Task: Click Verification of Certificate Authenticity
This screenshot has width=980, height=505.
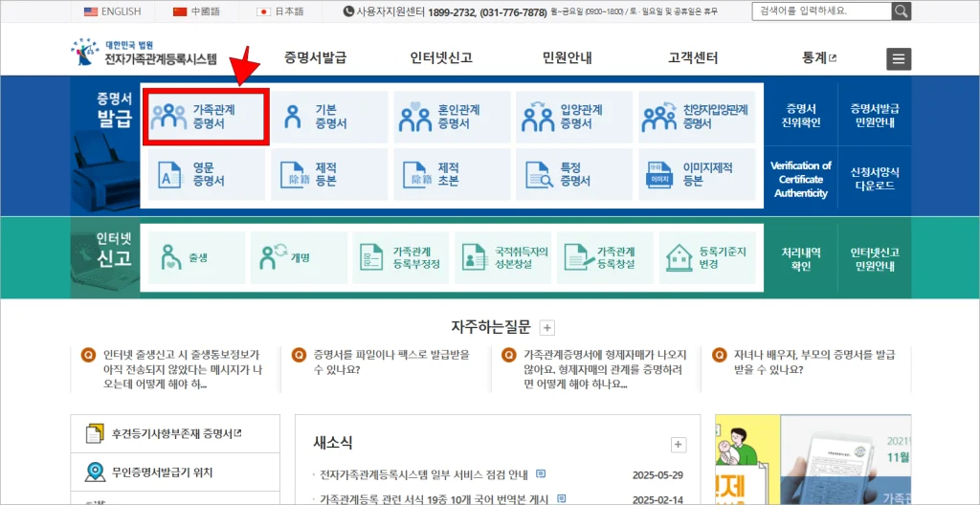Action: (x=801, y=180)
